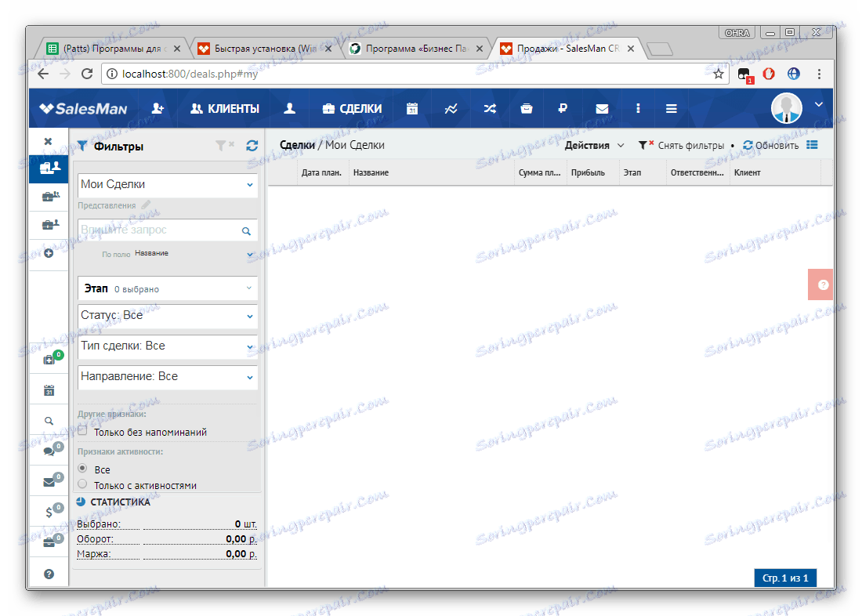Open the Мои Сделки dropdown

167,185
